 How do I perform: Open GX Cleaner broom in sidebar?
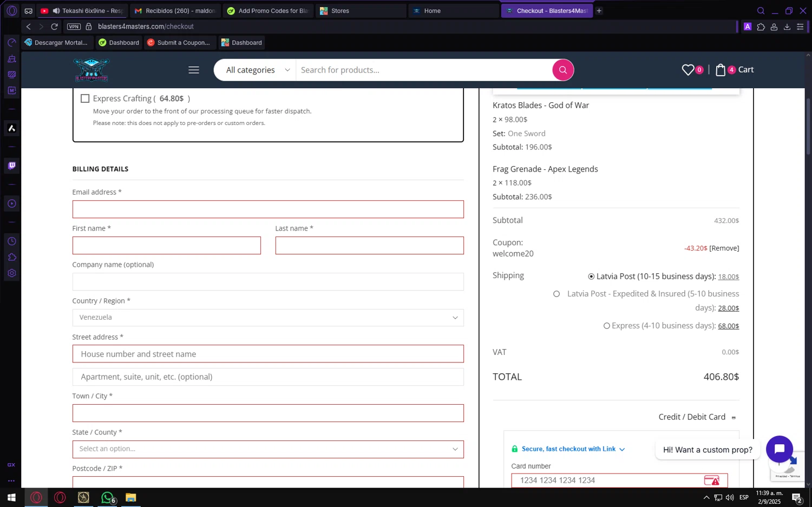(11, 59)
